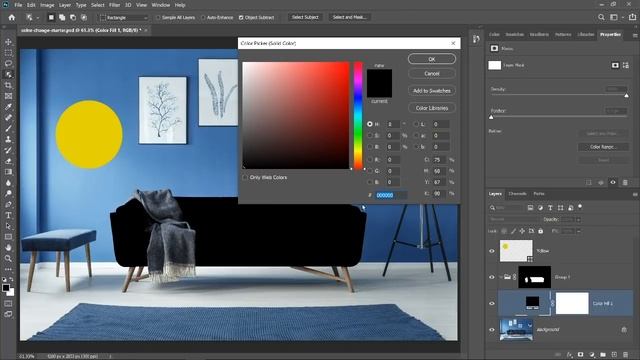Select the Rectangular Marquee tool
Image resolution: width=640 pixels, height=360 pixels.
tap(8, 53)
